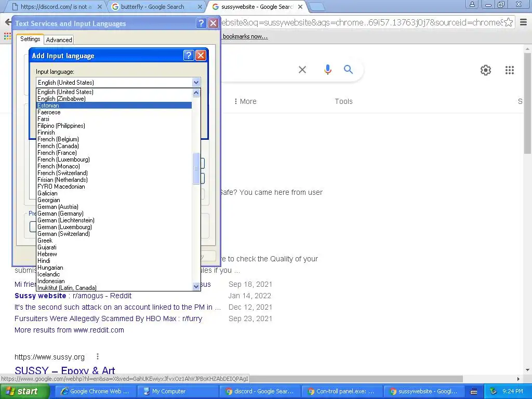Switch to Google Chrome Web taskbar item
Viewport: 532px width, 399px height.
pos(95,391)
